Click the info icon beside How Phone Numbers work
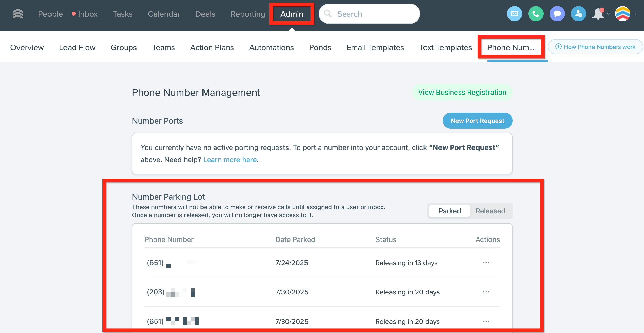 point(558,47)
